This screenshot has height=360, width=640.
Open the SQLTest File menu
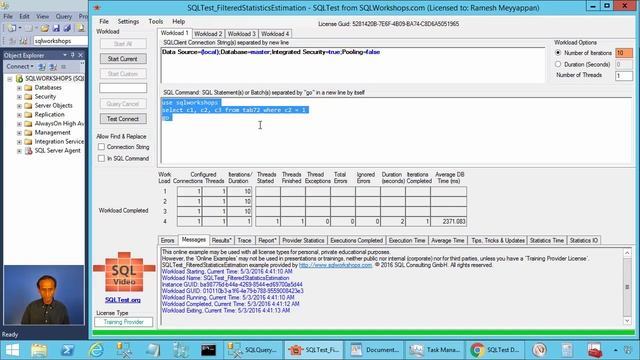pyautogui.click(x=104, y=21)
